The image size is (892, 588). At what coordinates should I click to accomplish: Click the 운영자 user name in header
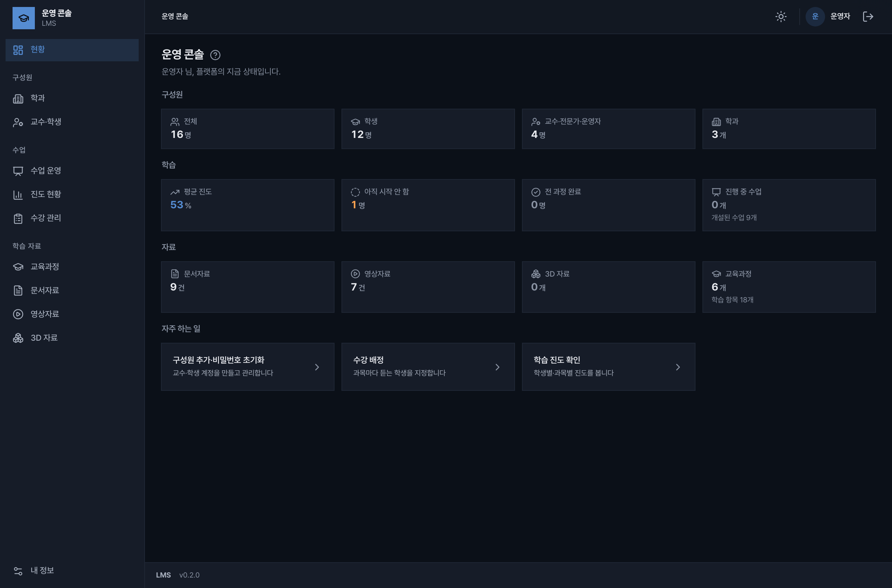tap(840, 16)
